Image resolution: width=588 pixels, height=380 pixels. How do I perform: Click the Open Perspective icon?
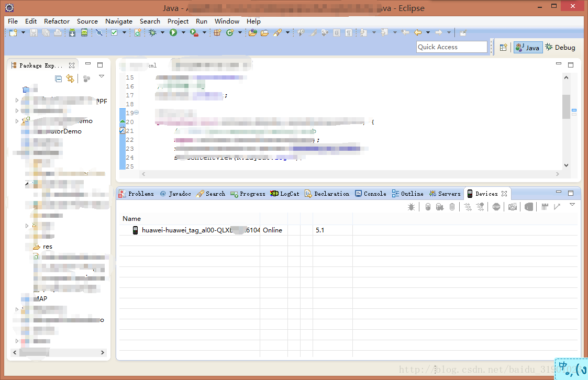tap(503, 47)
